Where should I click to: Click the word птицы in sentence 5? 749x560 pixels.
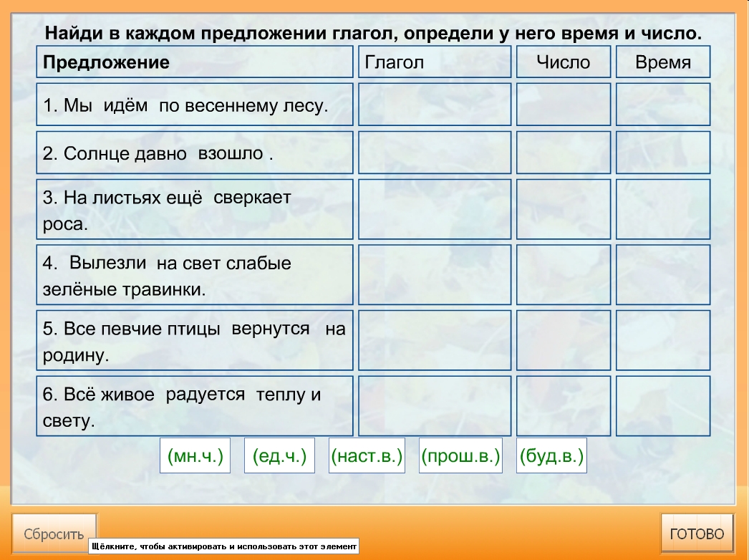(193, 329)
